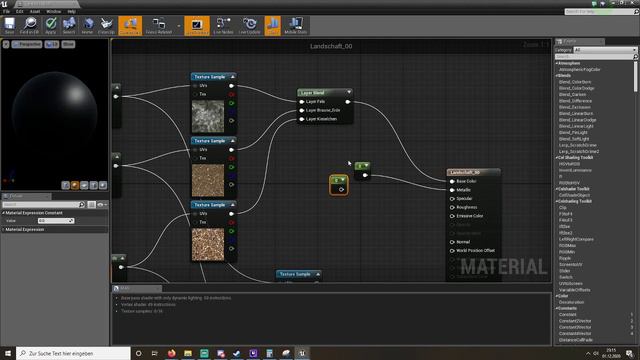Open the Edit menu
The image size is (640, 360).
tap(20, 11)
